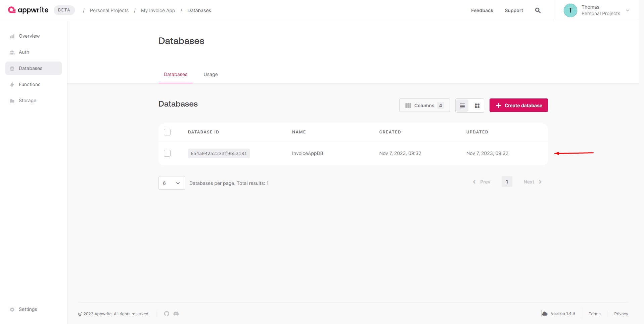Open Overview in the sidebar
Viewport: 644px width, 324px height.
(34, 36)
